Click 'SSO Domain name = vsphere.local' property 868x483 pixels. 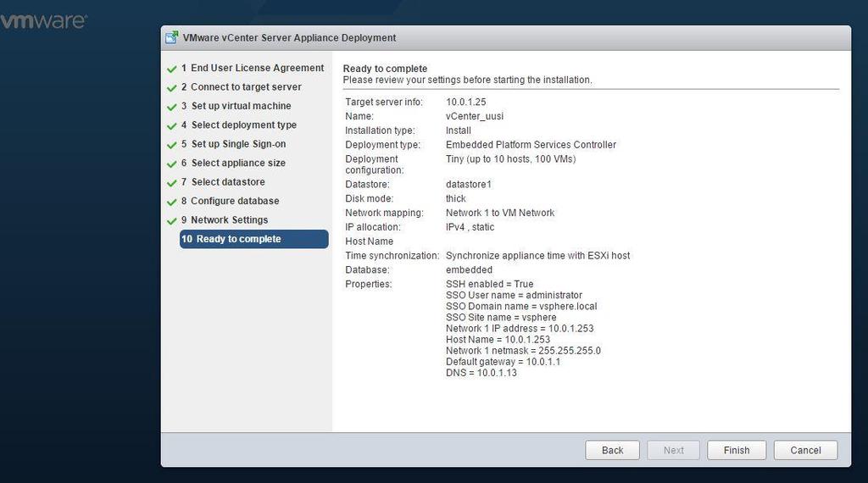(x=521, y=306)
